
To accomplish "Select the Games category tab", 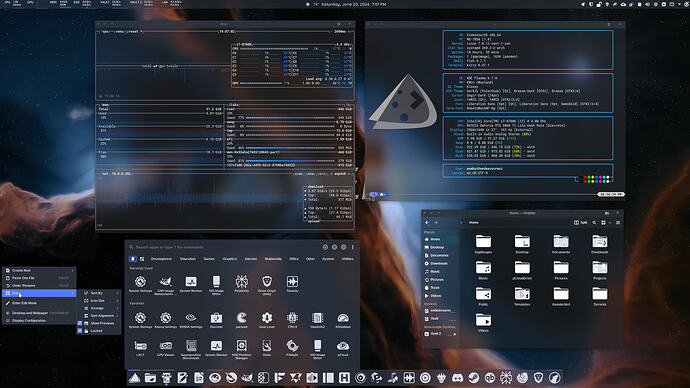I will pyautogui.click(x=209, y=259).
